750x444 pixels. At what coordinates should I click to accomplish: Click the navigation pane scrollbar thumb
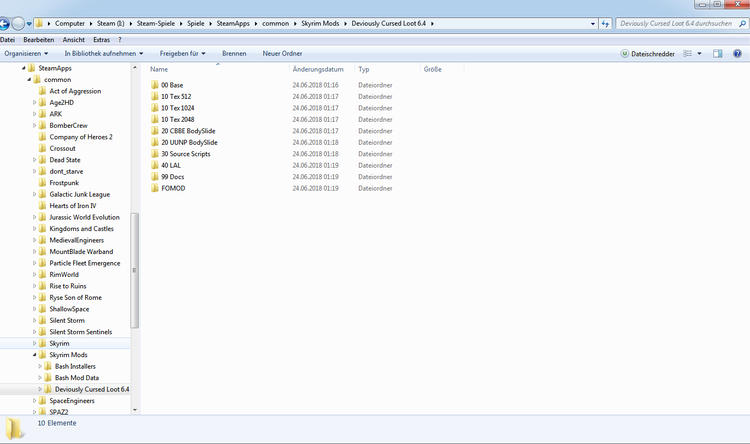point(134,270)
